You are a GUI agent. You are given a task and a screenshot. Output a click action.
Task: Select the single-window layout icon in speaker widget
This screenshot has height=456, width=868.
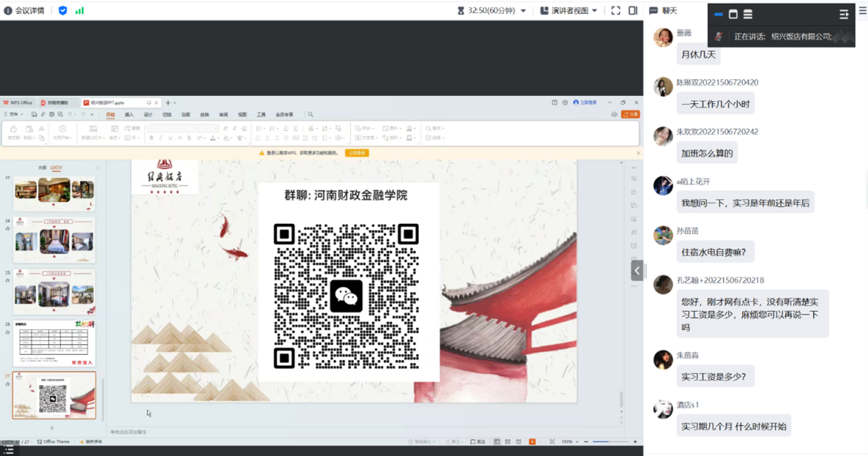click(x=732, y=14)
